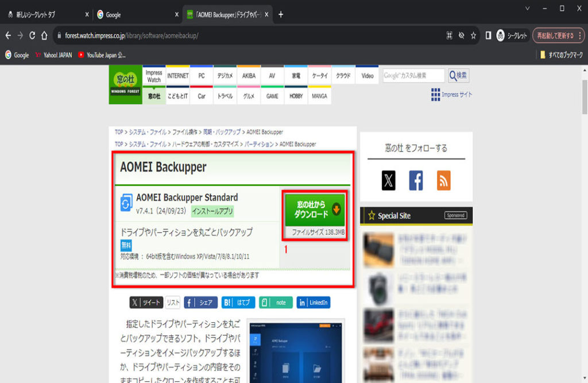This screenshot has height=383, width=588.
Task: Select the GAME category in site navigation
Action: click(272, 96)
